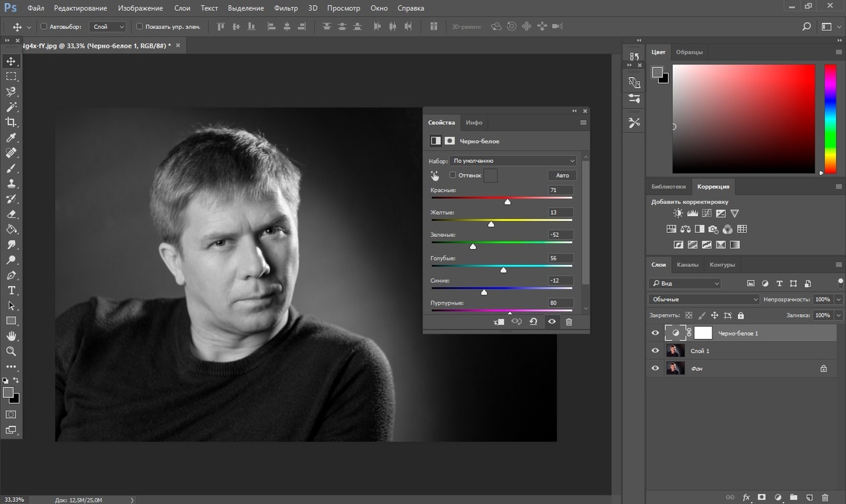
Task: Open the workspace switcher dropdown
Action: tap(830, 27)
